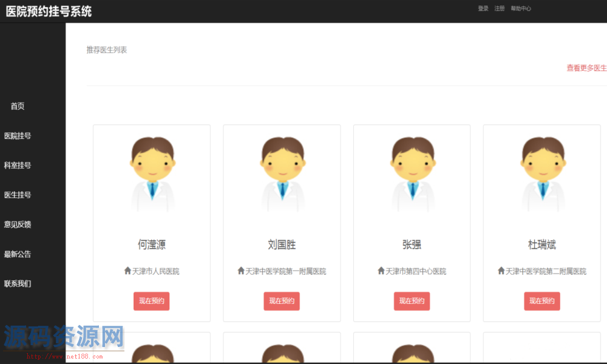This screenshot has height=364, width=607.
Task: Click doctor avatar of 何滢源
Action: 152,174
